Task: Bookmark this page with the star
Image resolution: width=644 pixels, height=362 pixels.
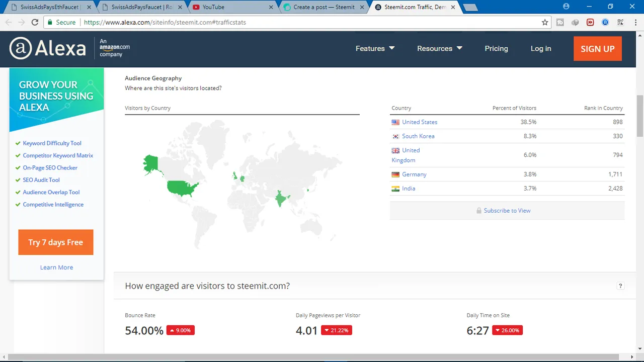Action: [x=545, y=22]
